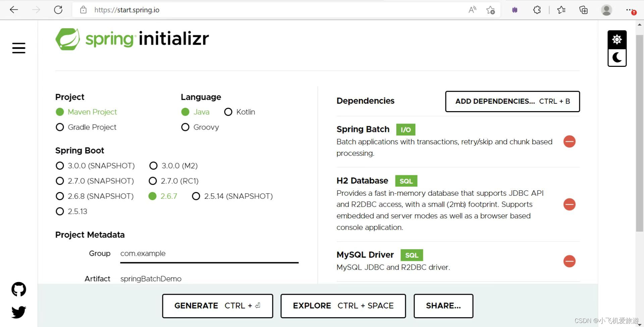Click the Spring Initializr logo
Screen dimensions: 644x327
[132, 39]
